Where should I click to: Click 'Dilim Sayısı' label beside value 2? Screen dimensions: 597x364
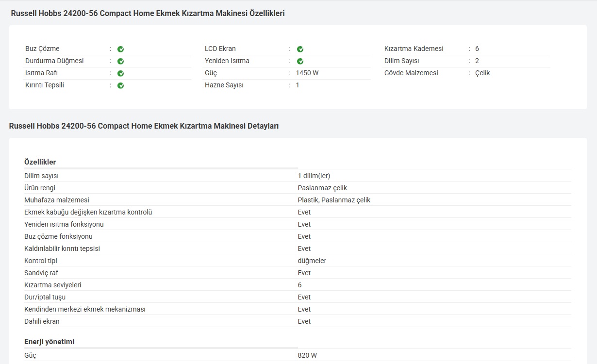(x=402, y=61)
